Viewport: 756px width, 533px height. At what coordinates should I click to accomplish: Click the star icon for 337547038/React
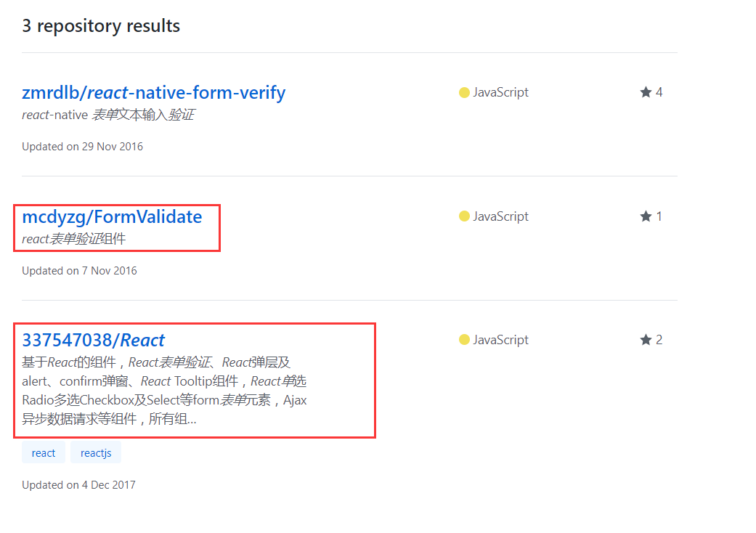tap(646, 340)
